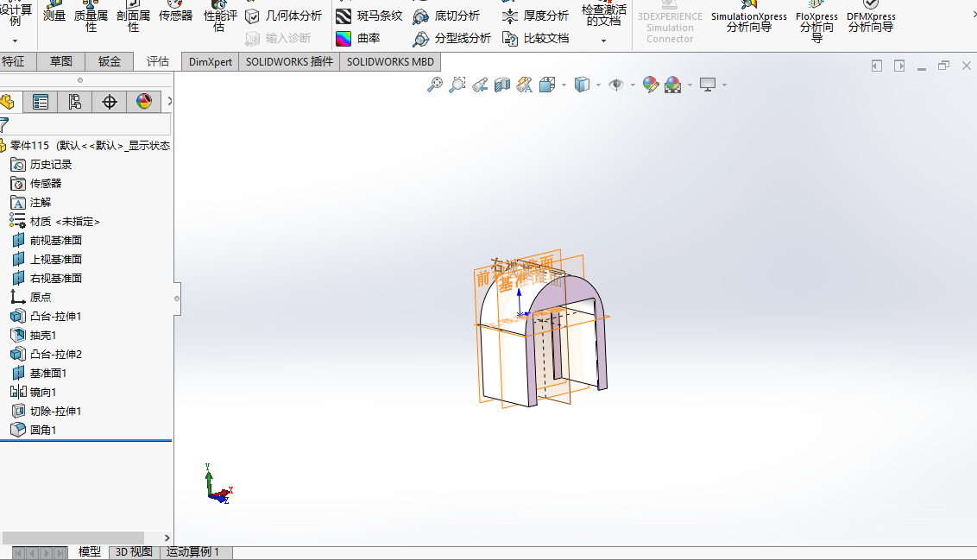Viewport: 977px width, 560px height.
Task: Launch FloXpress 分析向导
Action: tap(816, 22)
